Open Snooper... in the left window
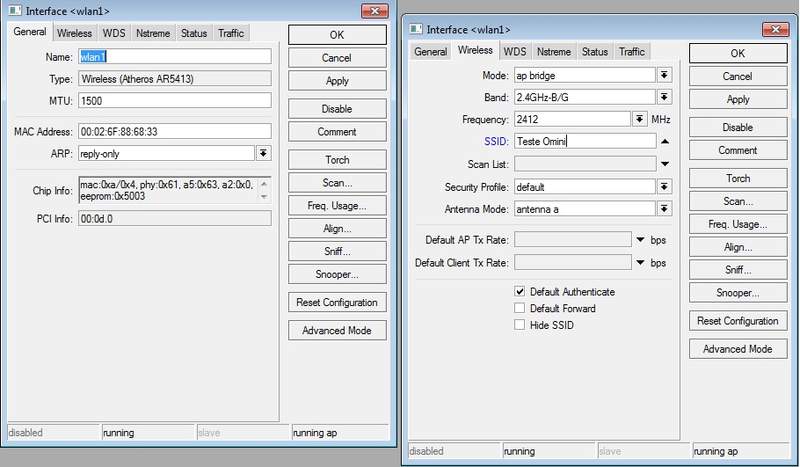 337,274
